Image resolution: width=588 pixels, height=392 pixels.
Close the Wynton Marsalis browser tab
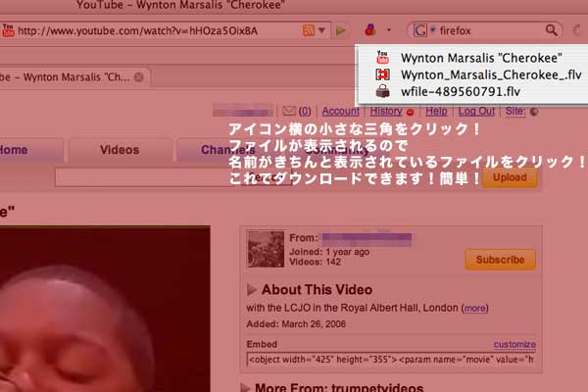[139, 76]
